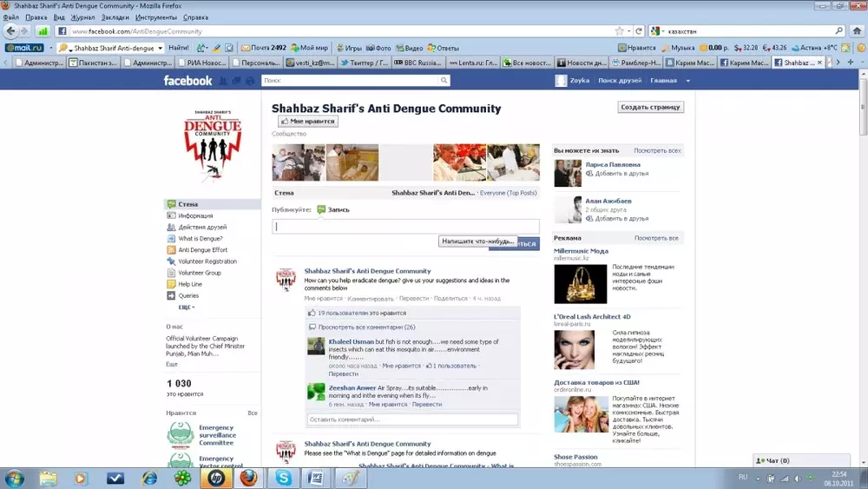Click the Facebook logo in header
868x489 pixels.
[x=187, y=81]
